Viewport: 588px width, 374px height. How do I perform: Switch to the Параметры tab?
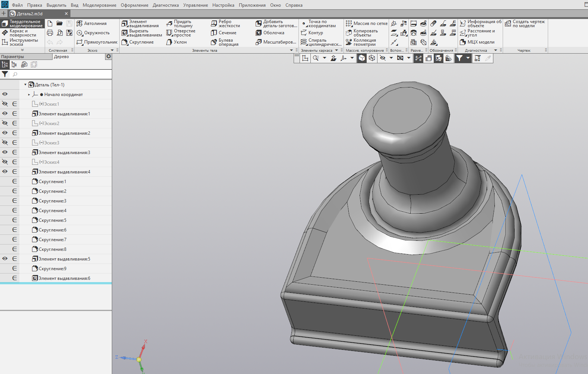pos(13,57)
